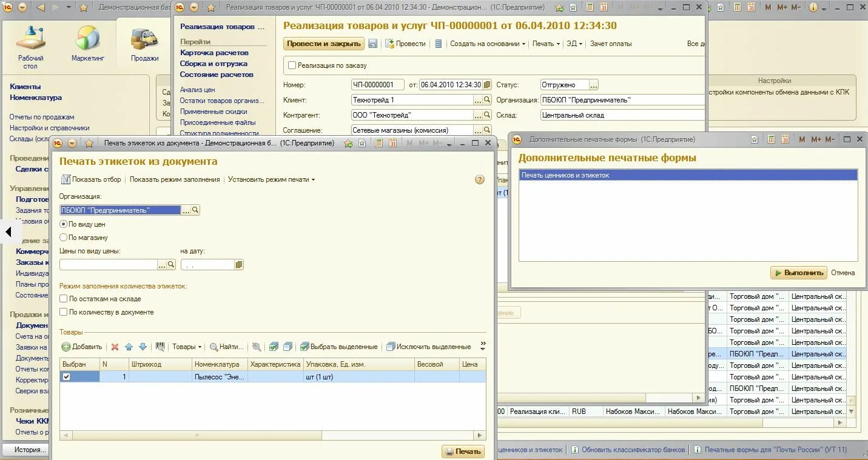Click into Цены по виду цены input field
Viewport: 868px width, 460px height.
coord(109,265)
